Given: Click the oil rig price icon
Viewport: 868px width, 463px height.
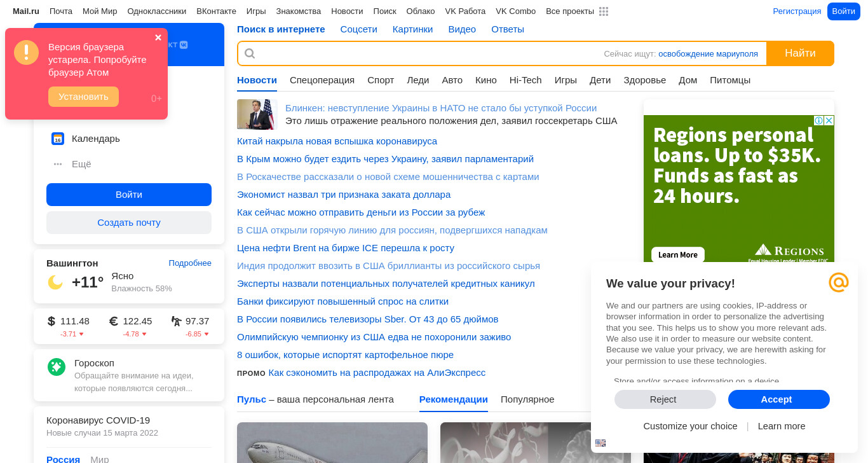Looking at the screenshot, I should click(176, 321).
